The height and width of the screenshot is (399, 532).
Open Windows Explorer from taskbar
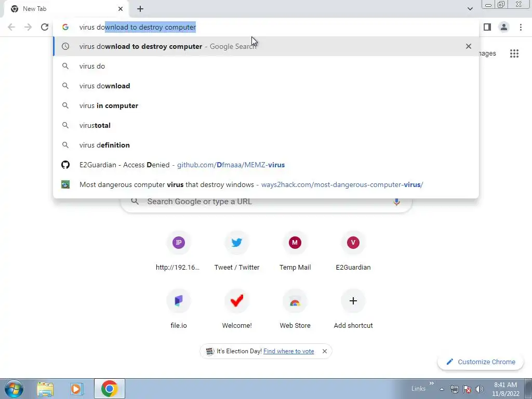(x=45, y=389)
